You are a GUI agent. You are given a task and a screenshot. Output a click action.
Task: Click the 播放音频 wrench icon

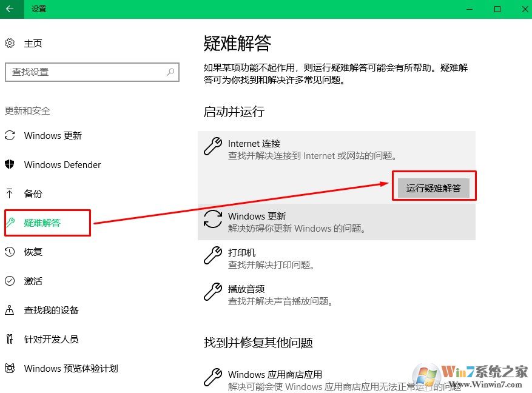tap(213, 292)
